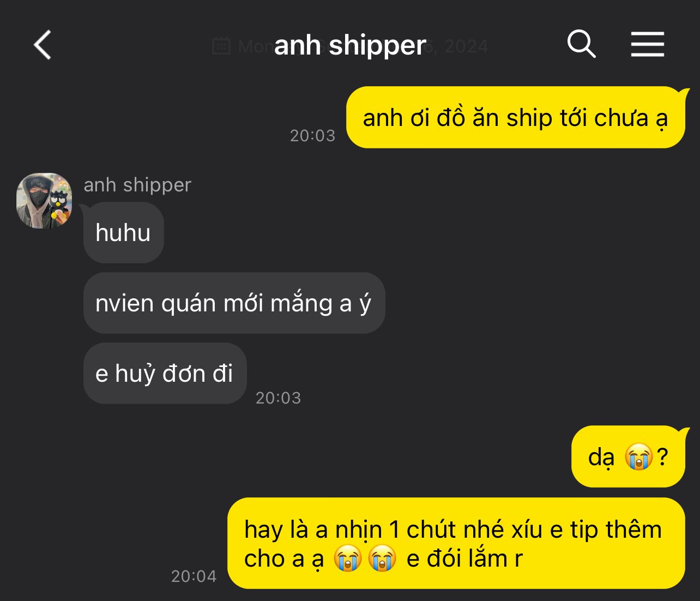This screenshot has height=601, width=700.
Task: Tap the 'dạ 😭?' yellow bubble
Action: pyautogui.click(x=628, y=457)
